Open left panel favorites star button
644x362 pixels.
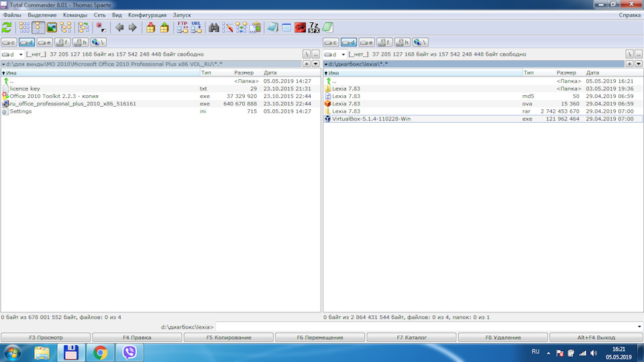(x=307, y=64)
